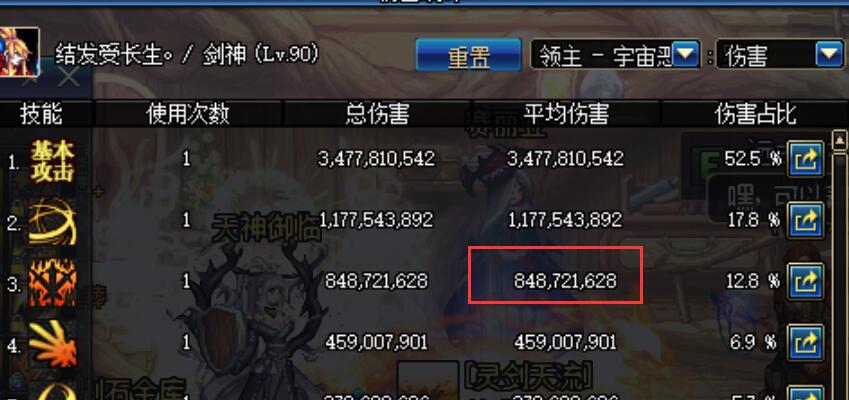Image resolution: width=849 pixels, height=400 pixels.
Task: Click the 基本攻击 skill icon in row 1
Action: (x=52, y=160)
